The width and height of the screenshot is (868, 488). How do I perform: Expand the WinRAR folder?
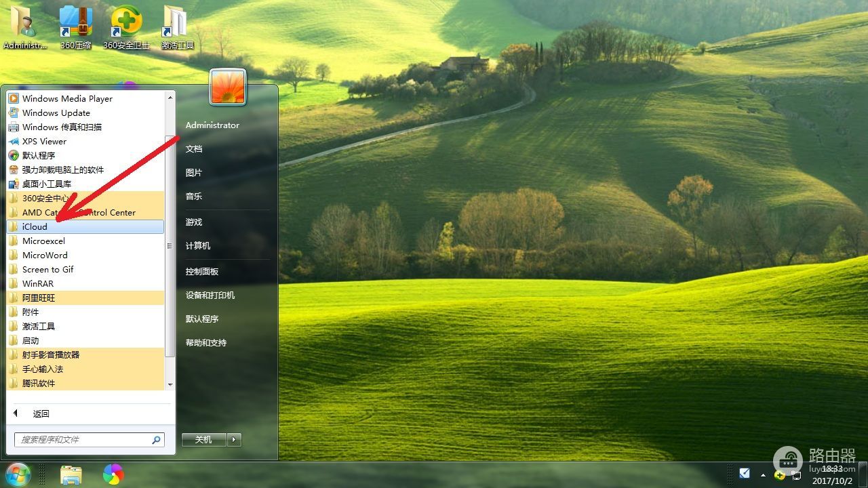[85, 283]
